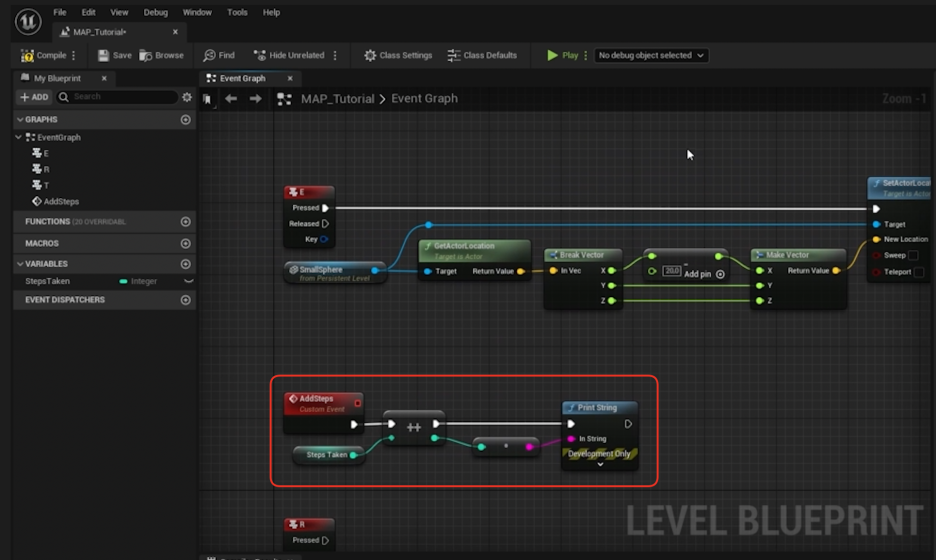This screenshot has height=560, width=936.
Task: Open Compile options three-dot menu
Action: 74,56
